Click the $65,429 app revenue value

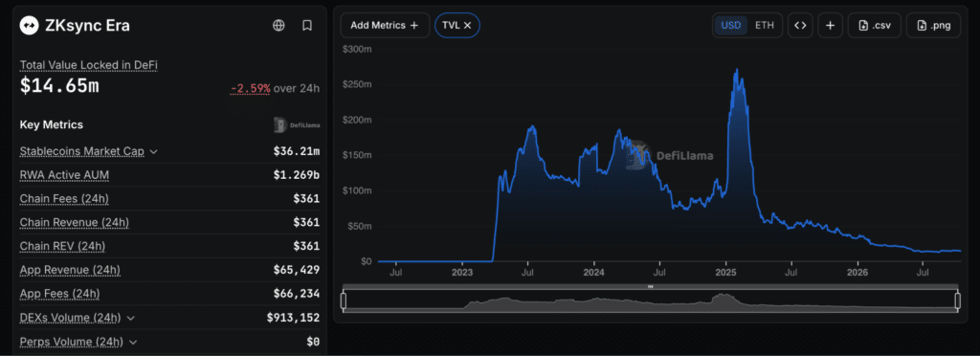(x=297, y=270)
